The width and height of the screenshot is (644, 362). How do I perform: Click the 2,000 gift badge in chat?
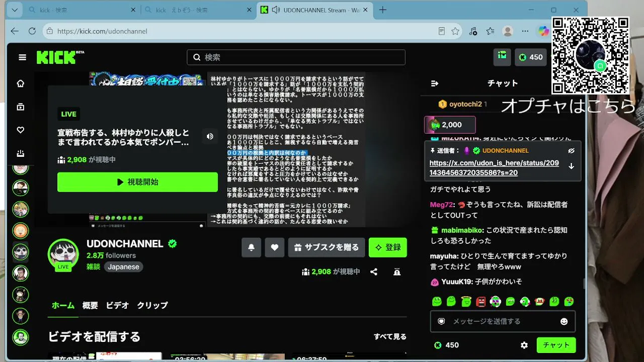click(x=450, y=125)
